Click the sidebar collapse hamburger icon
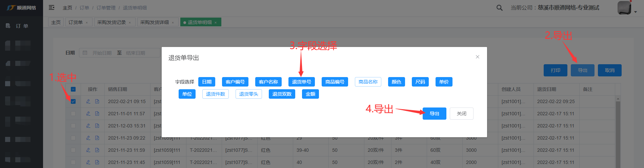Image resolution: width=644 pixels, height=168 pixels. (x=52, y=7)
